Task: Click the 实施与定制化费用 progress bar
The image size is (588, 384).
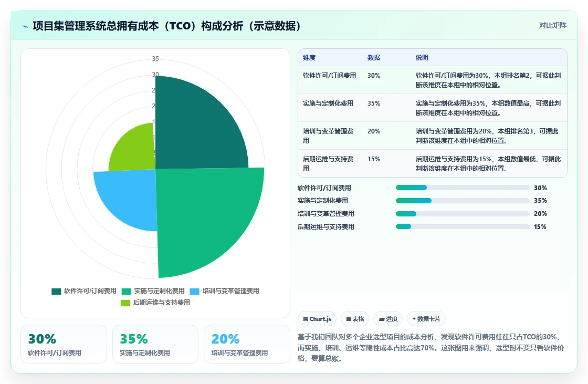Action: pyautogui.click(x=463, y=201)
